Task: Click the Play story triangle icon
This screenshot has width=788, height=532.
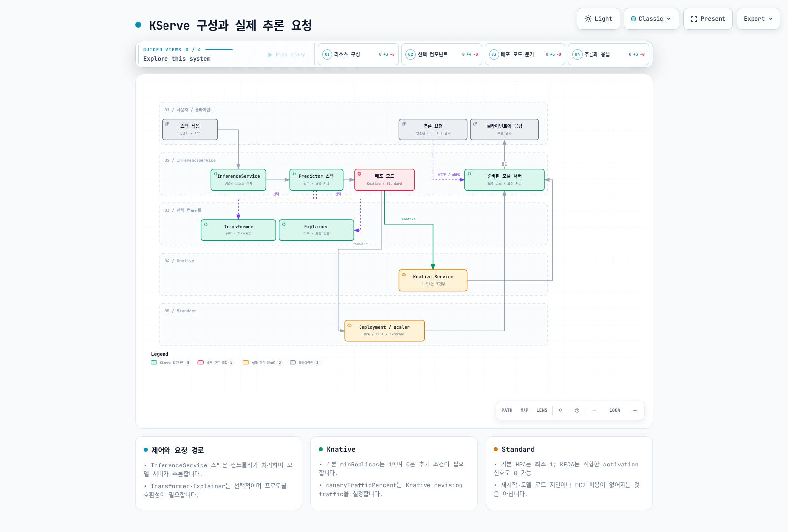Action: click(270, 55)
